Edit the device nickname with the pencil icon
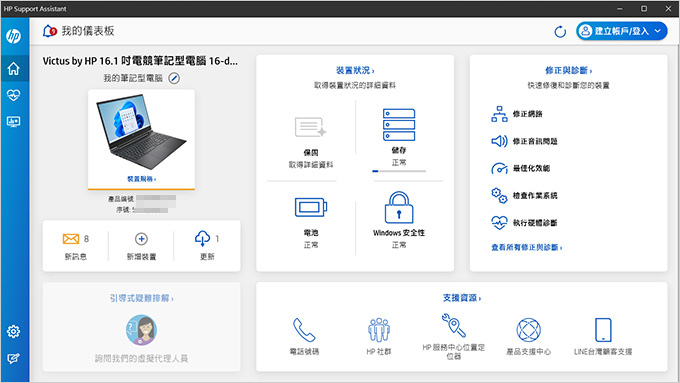 coord(174,78)
